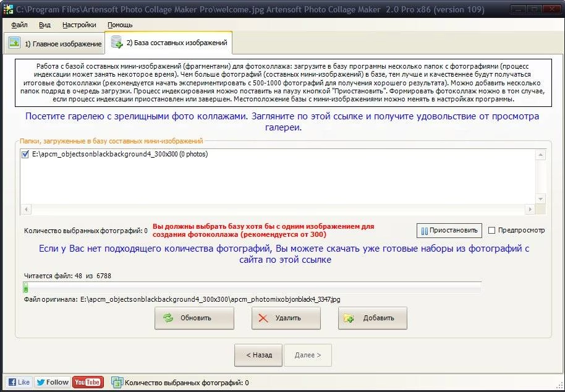Click the application icon in the title bar

click(8, 9)
